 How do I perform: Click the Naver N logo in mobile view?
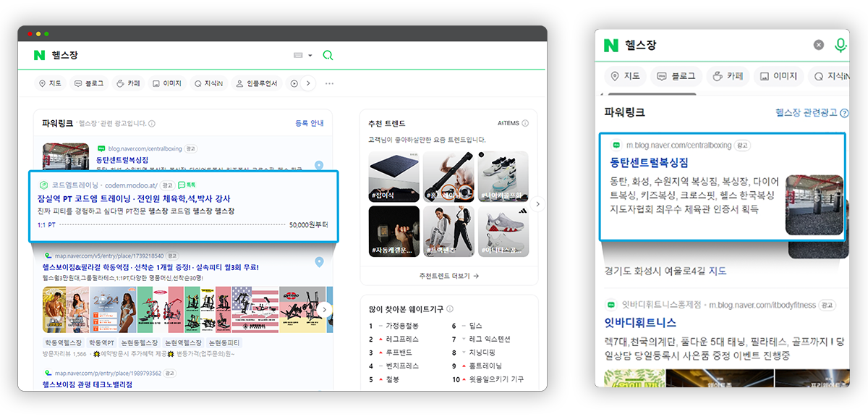611,45
